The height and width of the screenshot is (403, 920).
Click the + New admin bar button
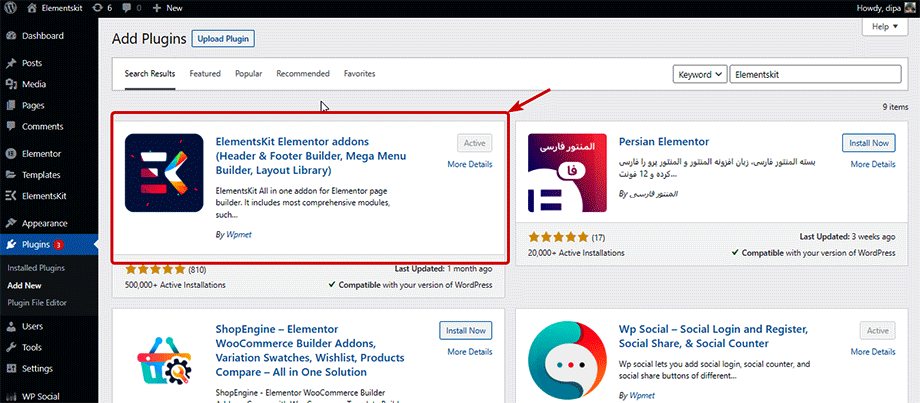(167, 8)
